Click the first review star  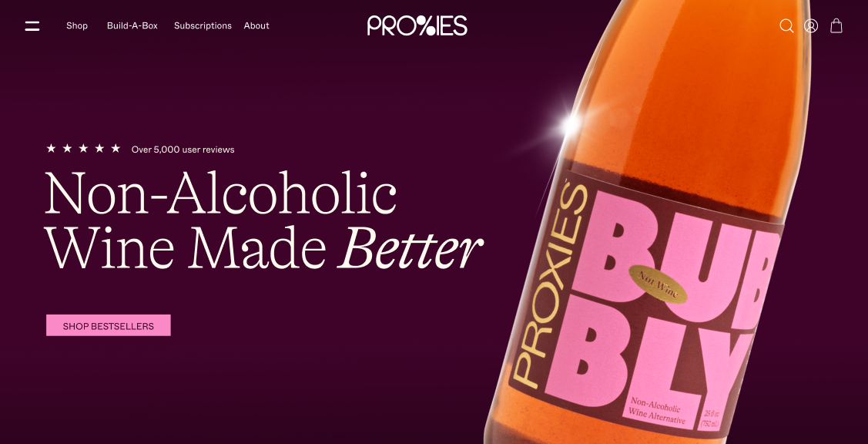point(51,148)
